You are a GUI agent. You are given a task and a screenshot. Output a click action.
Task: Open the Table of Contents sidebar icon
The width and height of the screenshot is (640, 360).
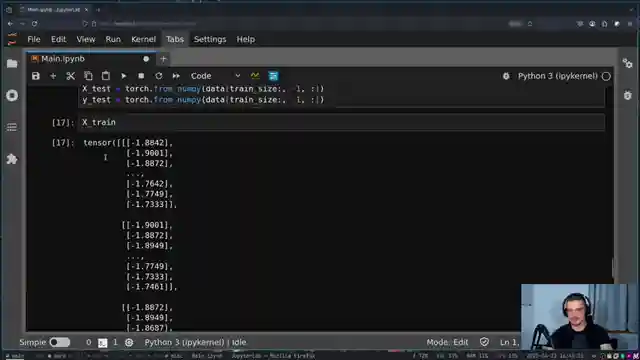pyautogui.click(x=12, y=127)
